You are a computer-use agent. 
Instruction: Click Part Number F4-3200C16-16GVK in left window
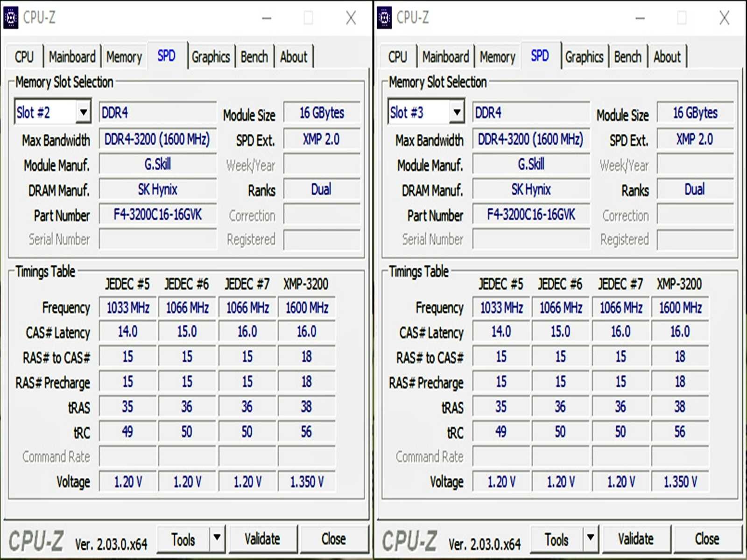(x=158, y=215)
